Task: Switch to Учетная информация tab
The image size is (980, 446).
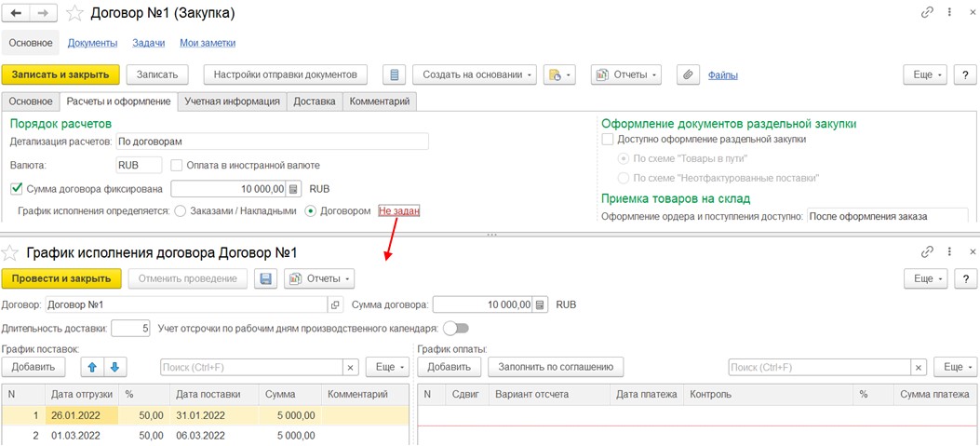Action: pos(232,101)
